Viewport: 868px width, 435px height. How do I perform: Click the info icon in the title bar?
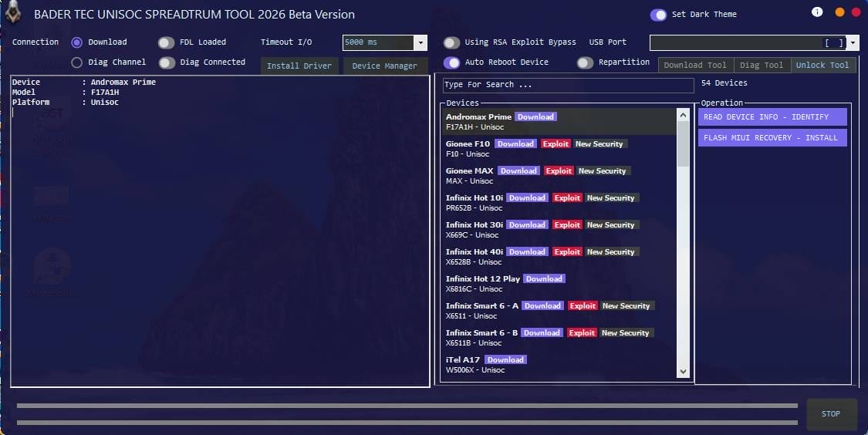coord(817,12)
